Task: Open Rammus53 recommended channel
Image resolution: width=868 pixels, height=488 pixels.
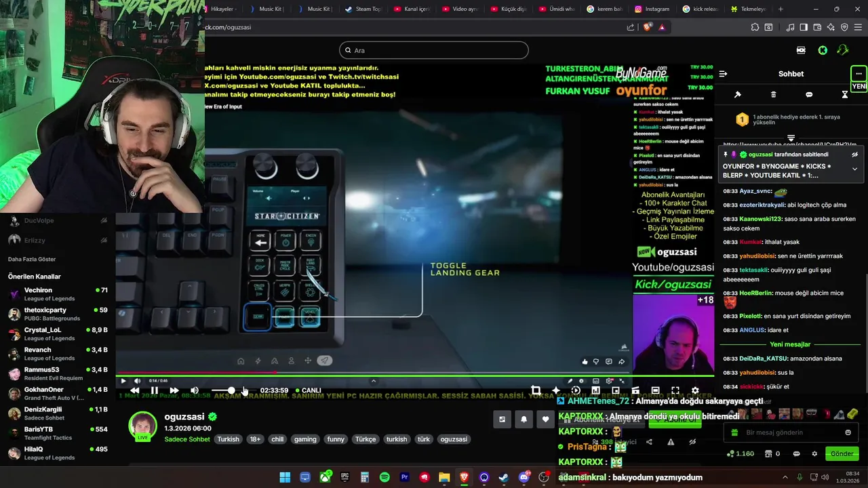Action: coord(58,373)
